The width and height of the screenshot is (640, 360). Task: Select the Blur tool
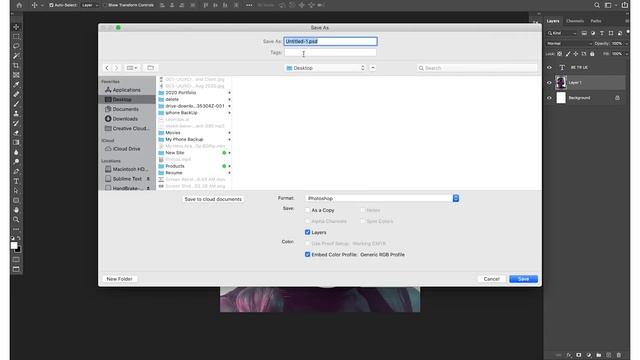coord(16,152)
